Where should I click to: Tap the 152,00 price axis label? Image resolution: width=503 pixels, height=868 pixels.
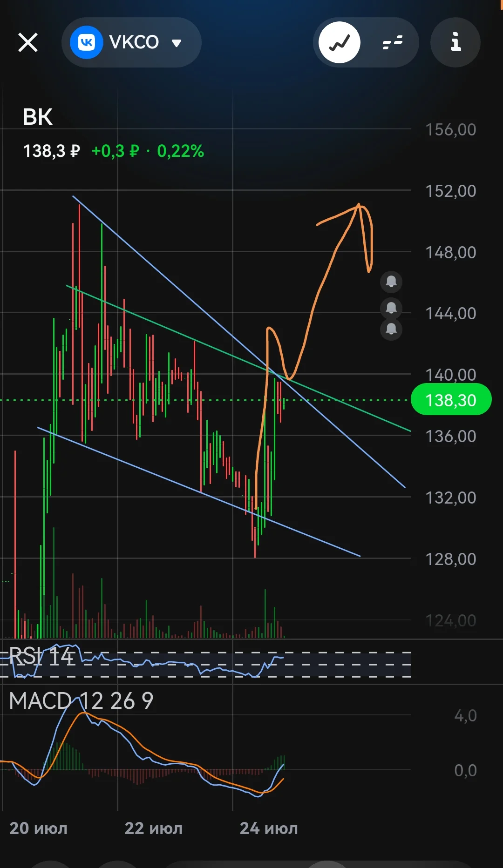[x=450, y=191]
